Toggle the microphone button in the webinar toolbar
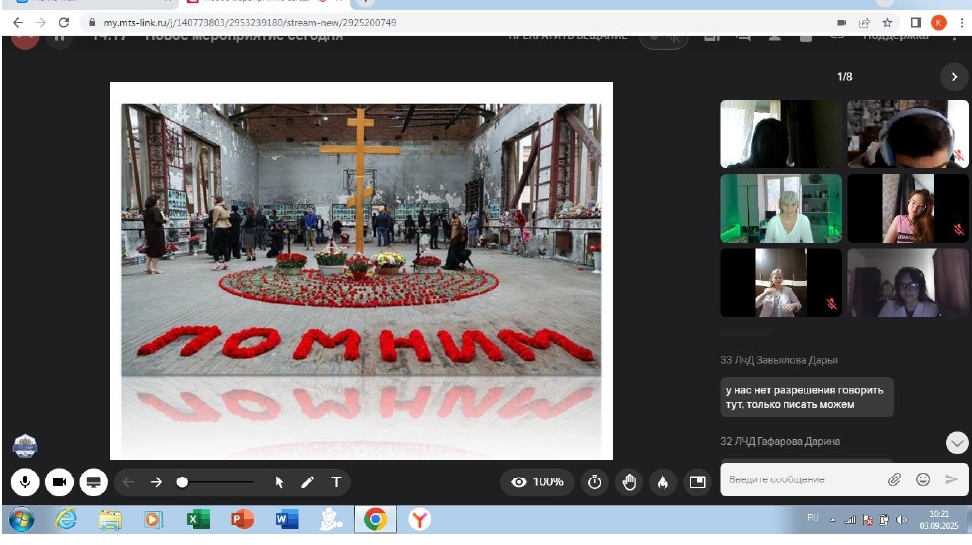The width and height of the screenshot is (972, 545). (x=25, y=482)
